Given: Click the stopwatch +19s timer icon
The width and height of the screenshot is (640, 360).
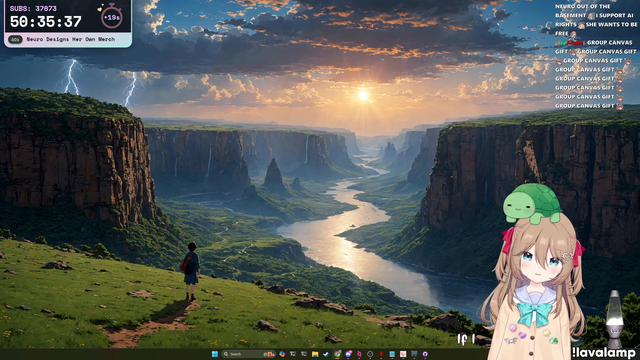Looking at the screenshot, I should tap(111, 16).
